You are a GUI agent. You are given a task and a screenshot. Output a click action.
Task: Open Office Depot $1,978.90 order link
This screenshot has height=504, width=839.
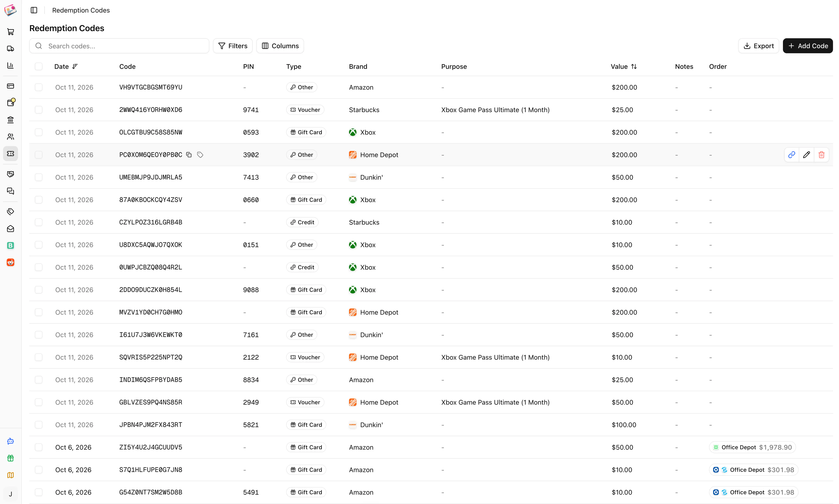point(752,447)
